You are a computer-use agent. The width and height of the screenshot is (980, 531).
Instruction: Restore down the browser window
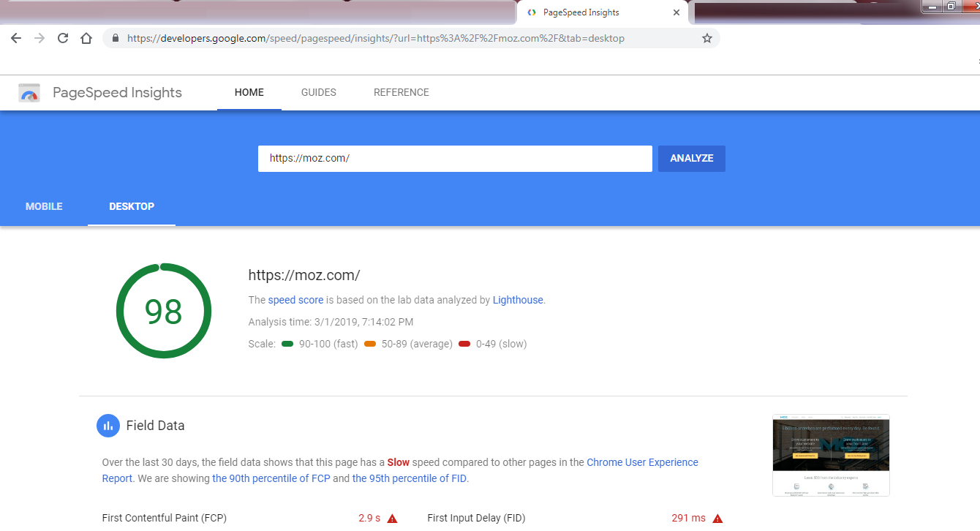pos(951,6)
